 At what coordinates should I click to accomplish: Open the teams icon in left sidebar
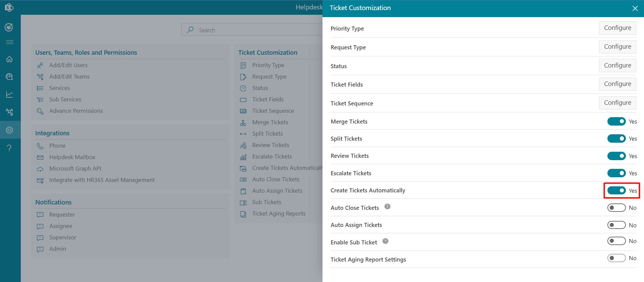(x=9, y=112)
